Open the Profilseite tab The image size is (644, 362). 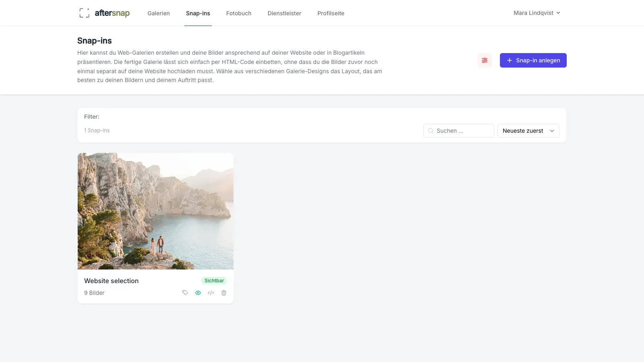point(331,13)
